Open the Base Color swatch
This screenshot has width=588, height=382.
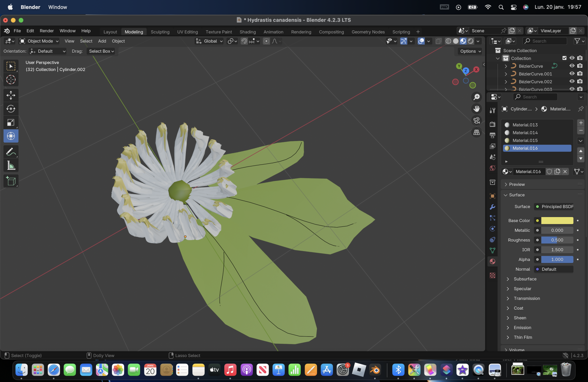tap(557, 221)
